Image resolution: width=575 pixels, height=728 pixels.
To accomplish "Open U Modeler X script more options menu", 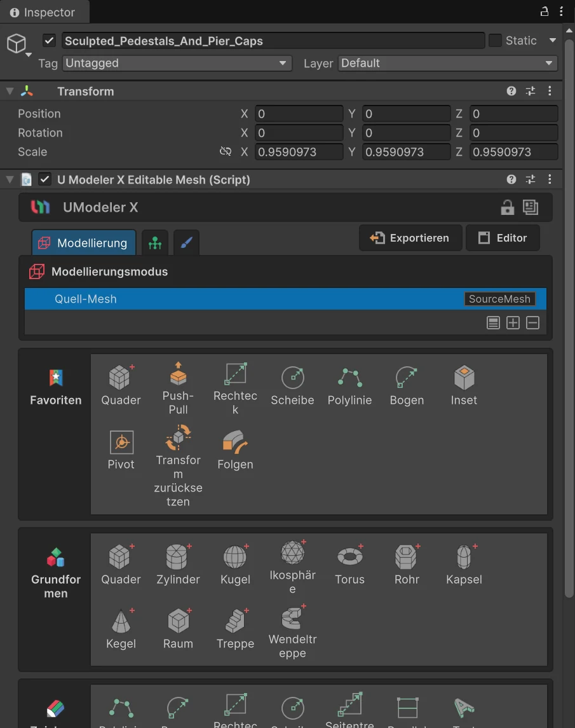I will [550, 179].
